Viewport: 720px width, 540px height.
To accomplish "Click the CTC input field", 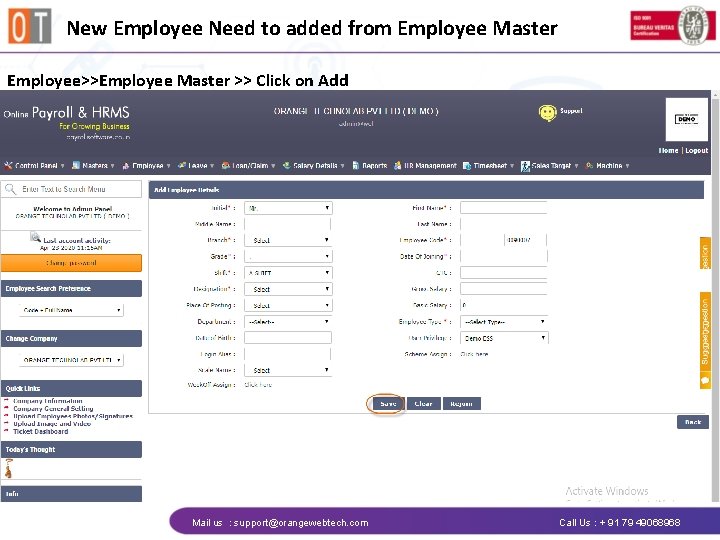I will [x=504, y=273].
